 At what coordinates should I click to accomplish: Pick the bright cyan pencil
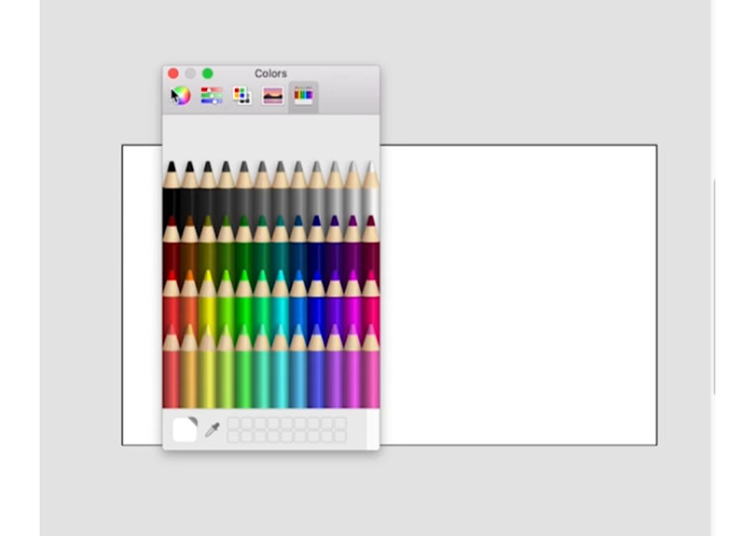[280, 306]
